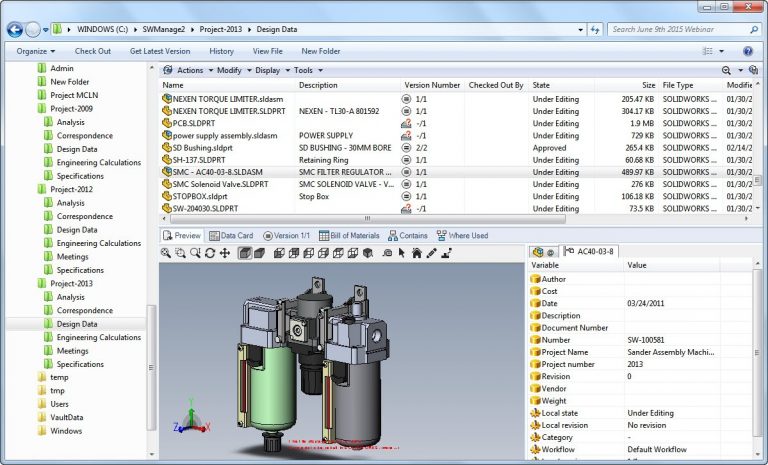Click the Check Out button
This screenshot has height=465, width=768.
(93, 51)
